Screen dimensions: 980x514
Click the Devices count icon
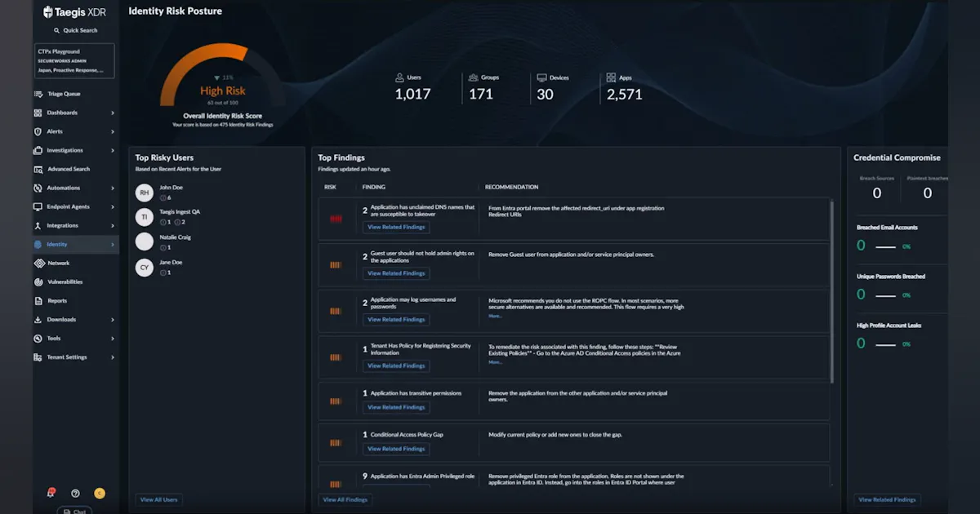(x=541, y=78)
